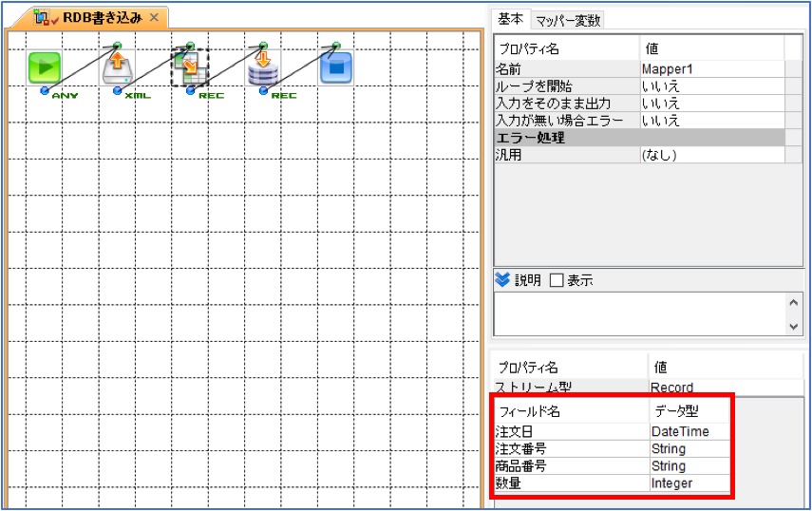The height and width of the screenshot is (511, 812).
Task: Click the Integer data type cell
Action: [x=689, y=483]
